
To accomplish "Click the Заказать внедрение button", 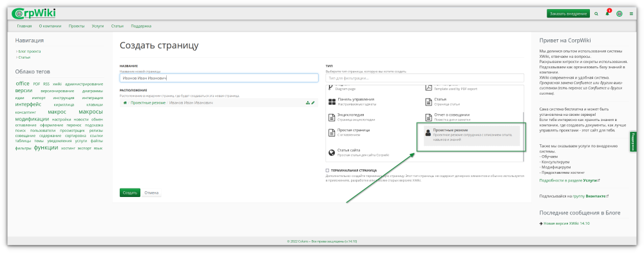I will coord(568,14).
